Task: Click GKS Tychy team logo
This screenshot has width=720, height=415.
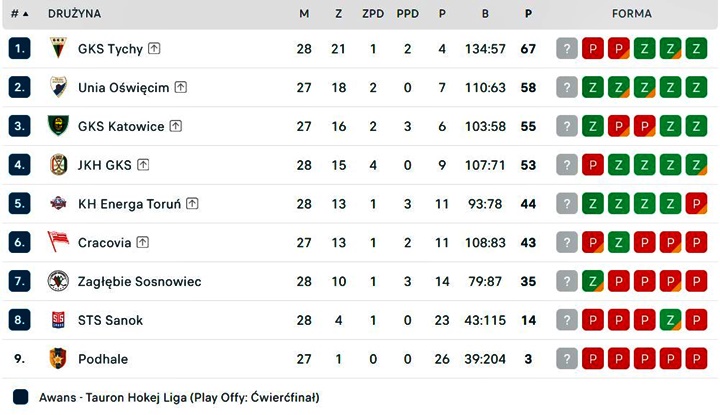Action: point(58,49)
